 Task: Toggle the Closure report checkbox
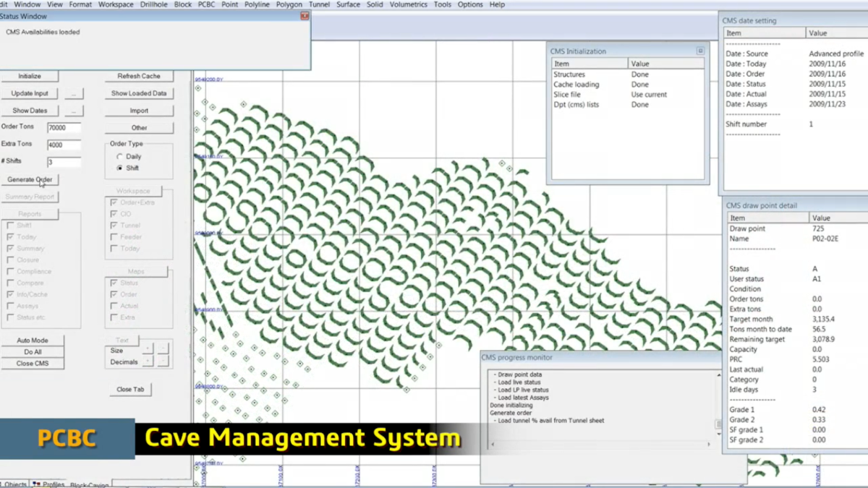coord(10,260)
